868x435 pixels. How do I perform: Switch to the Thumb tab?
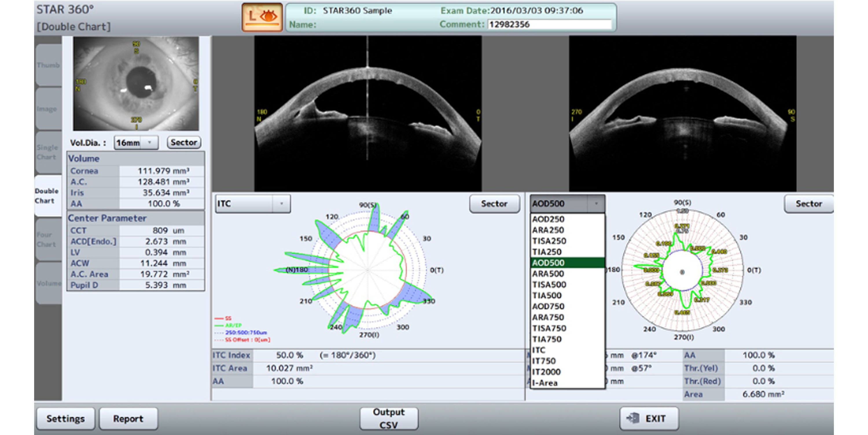click(x=48, y=65)
